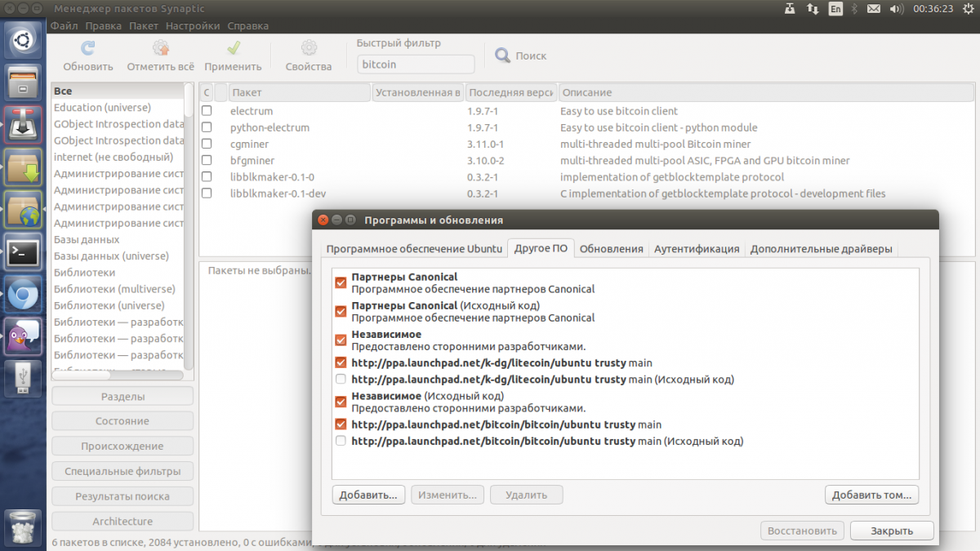The width and height of the screenshot is (980, 551).
Task: Mark the libblkmaker-0.1-0 package checkbox
Action: [x=207, y=177]
